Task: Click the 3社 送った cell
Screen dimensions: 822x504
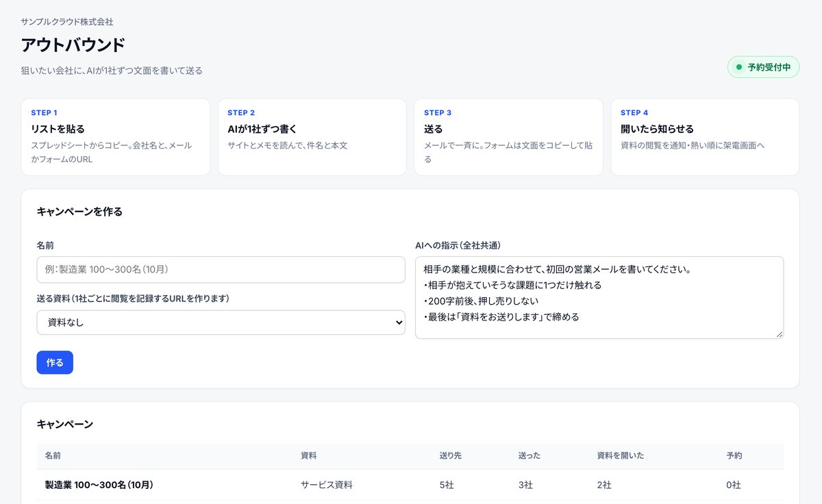Action: [x=525, y=485]
